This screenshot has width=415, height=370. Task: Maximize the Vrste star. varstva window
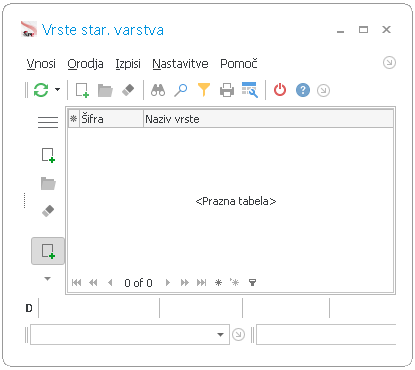pyautogui.click(x=363, y=30)
